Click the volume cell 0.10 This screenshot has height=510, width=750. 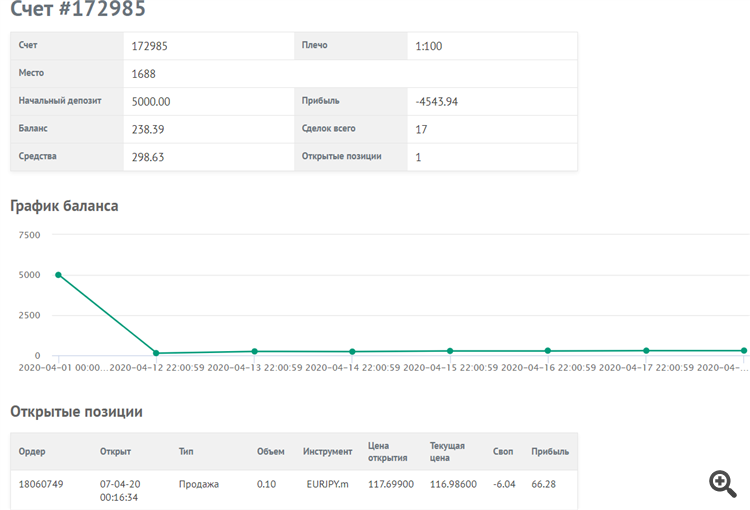(x=266, y=484)
